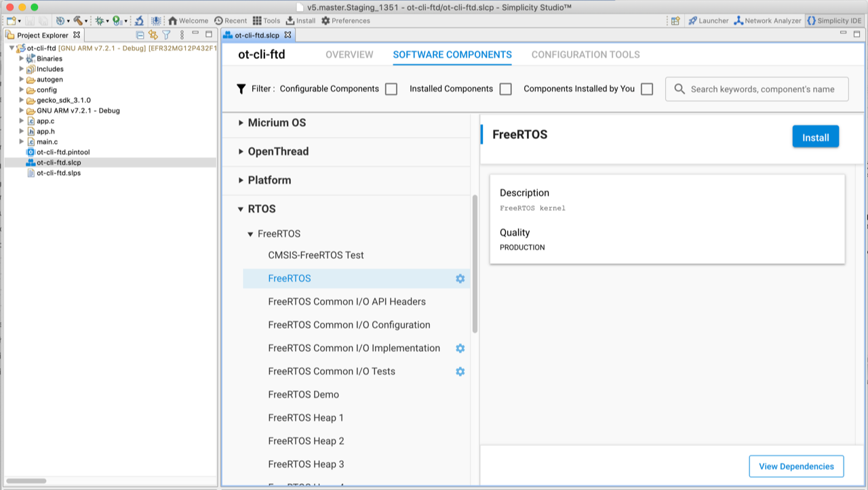Check the Installed Components filter box
Viewport: 868px width, 490px height.
pos(505,89)
